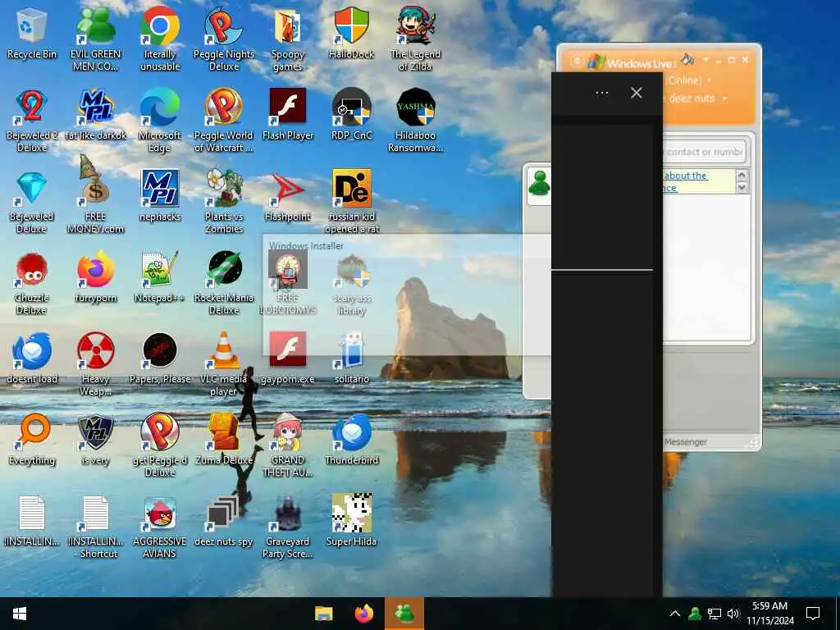Open File Explorer from the taskbar
Screen dimensions: 840x630
(323, 614)
